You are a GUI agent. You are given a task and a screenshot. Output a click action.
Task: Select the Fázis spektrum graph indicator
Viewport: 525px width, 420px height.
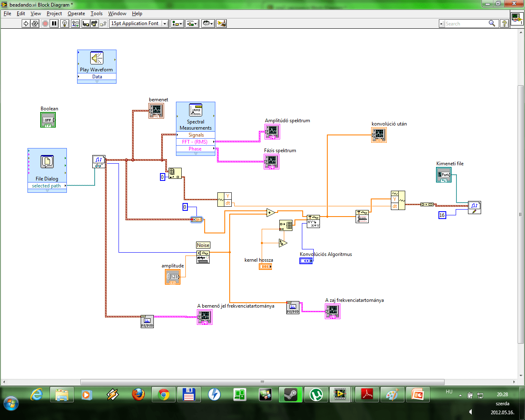pyautogui.click(x=272, y=162)
